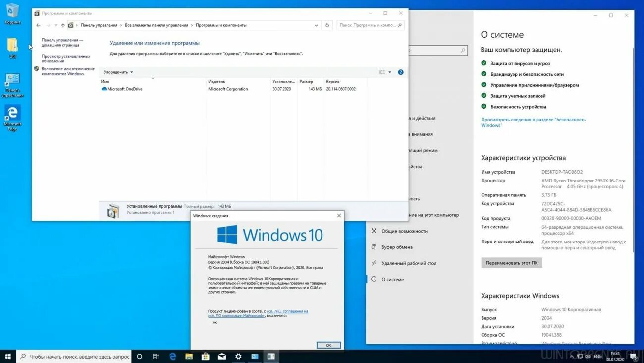644x363 pixels.
Task: Select О системе in Settings sidebar
Action: [x=392, y=279]
